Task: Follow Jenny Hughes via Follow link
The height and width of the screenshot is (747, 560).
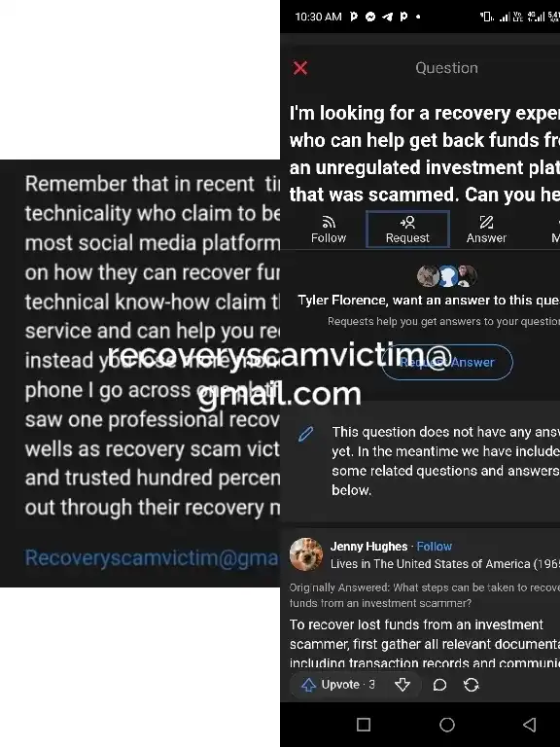Action: tap(435, 546)
